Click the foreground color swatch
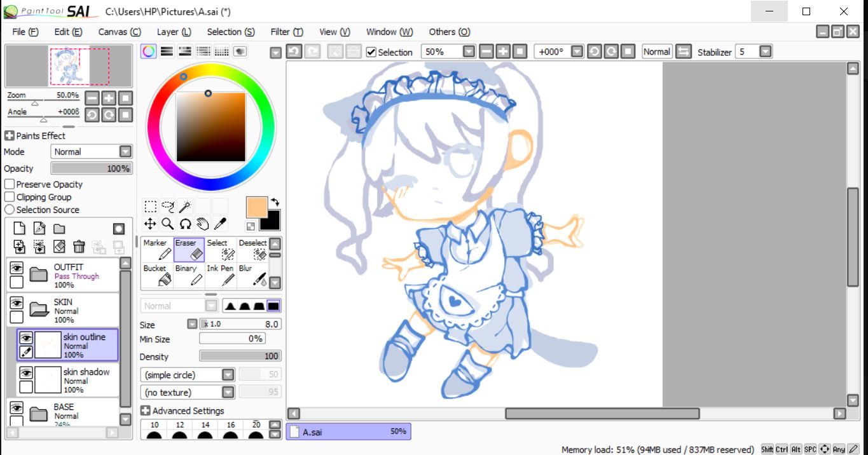The width and height of the screenshot is (868, 455). click(x=256, y=207)
